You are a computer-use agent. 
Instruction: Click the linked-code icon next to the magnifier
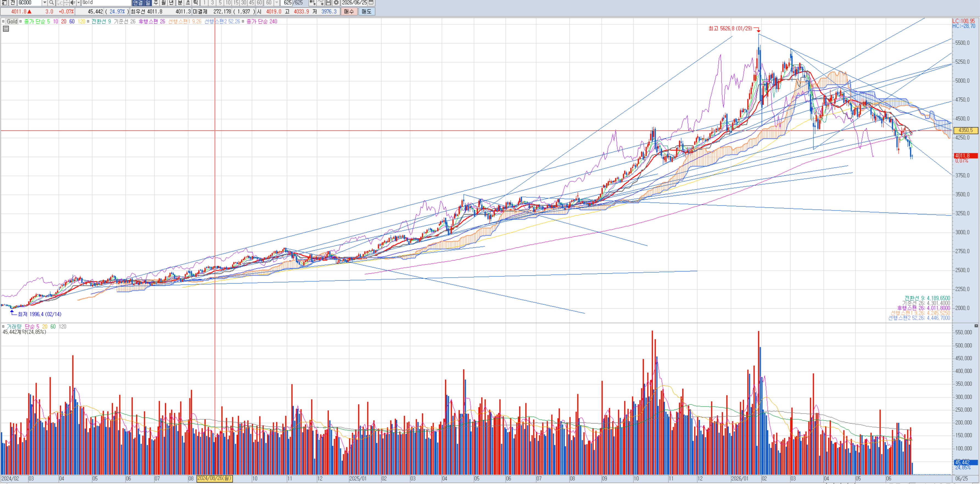tap(60, 3)
